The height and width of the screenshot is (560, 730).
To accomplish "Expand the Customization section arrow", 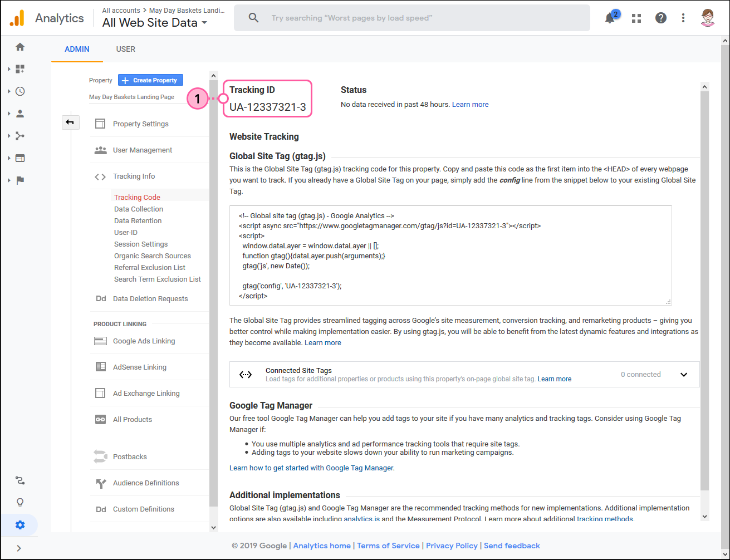I will tap(9, 69).
